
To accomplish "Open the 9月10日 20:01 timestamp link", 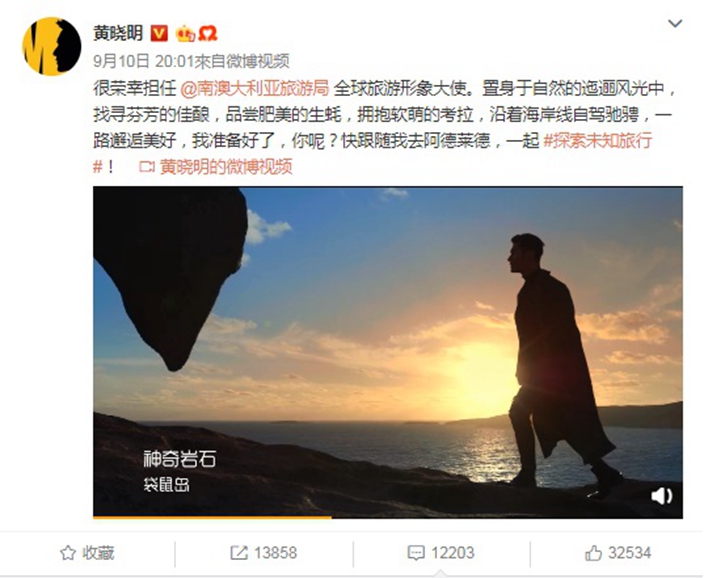I will pos(143,61).
